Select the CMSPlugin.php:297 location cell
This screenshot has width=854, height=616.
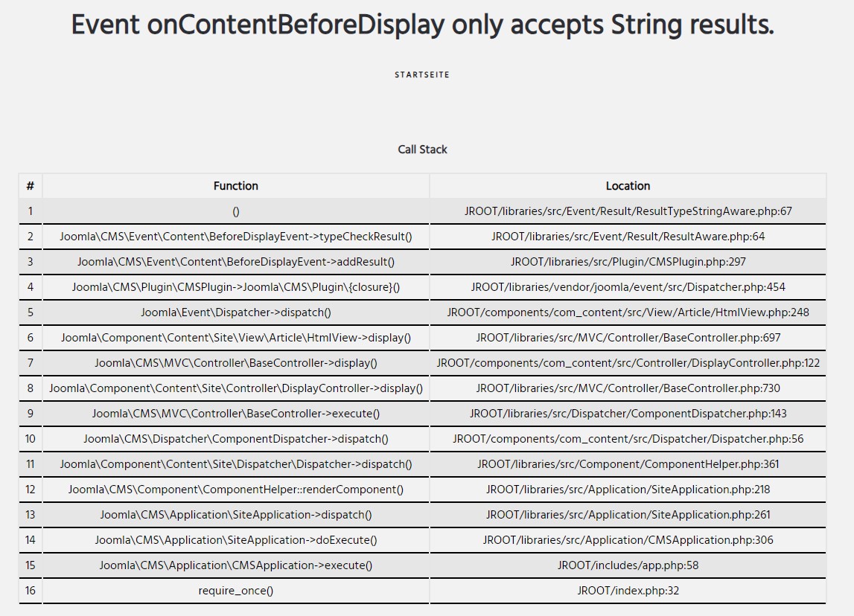(x=628, y=262)
